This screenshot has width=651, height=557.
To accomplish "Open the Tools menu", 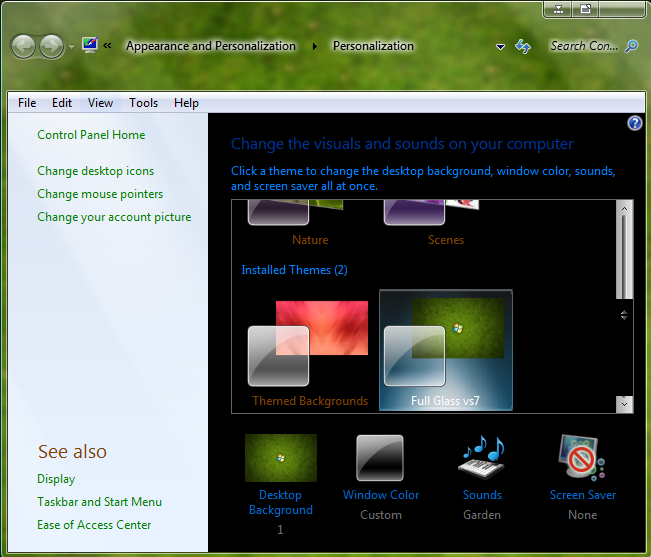I will pos(143,103).
